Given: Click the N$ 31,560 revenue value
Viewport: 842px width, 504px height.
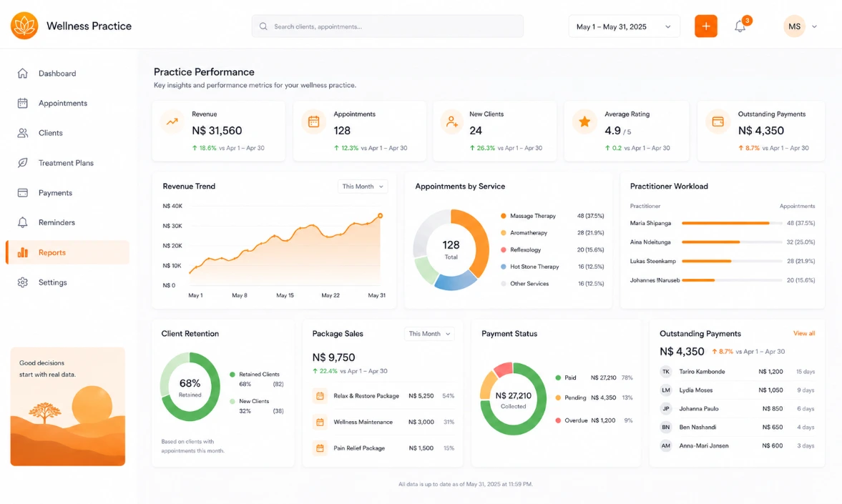Looking at the screenshot, I should coord(217,130).
